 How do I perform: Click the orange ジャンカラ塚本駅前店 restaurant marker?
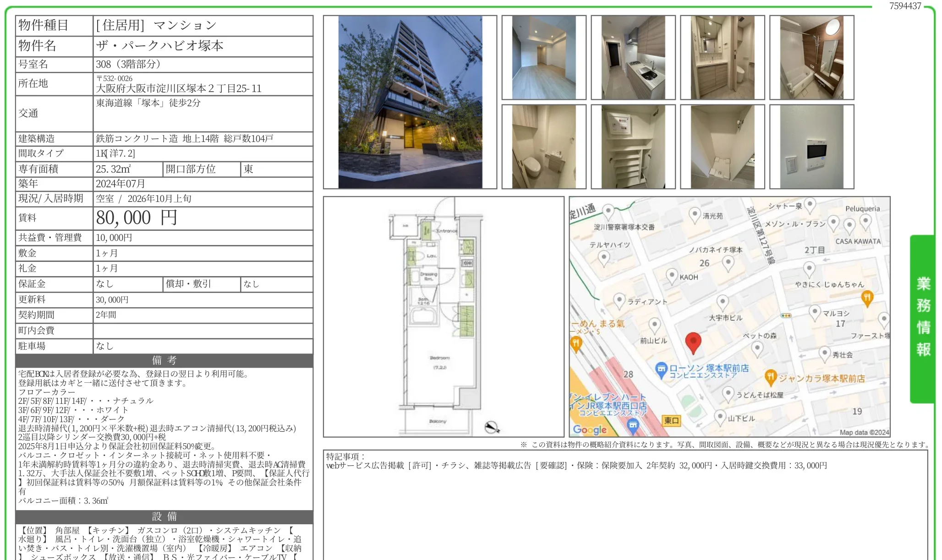771,377
